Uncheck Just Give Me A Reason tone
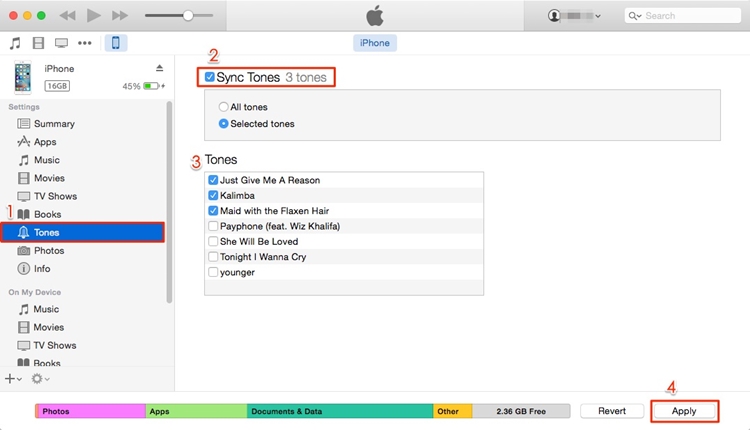 (213, 180)
